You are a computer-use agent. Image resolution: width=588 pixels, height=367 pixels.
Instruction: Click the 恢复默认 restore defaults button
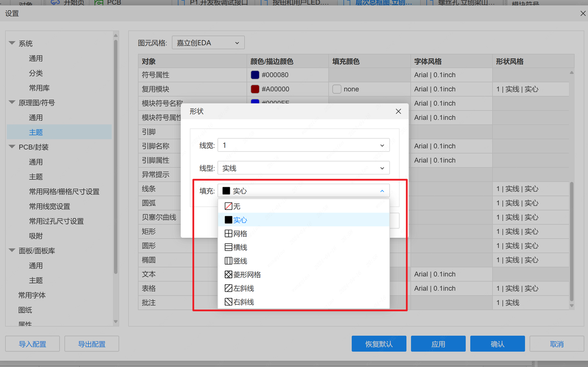click(x=379, y=344)
